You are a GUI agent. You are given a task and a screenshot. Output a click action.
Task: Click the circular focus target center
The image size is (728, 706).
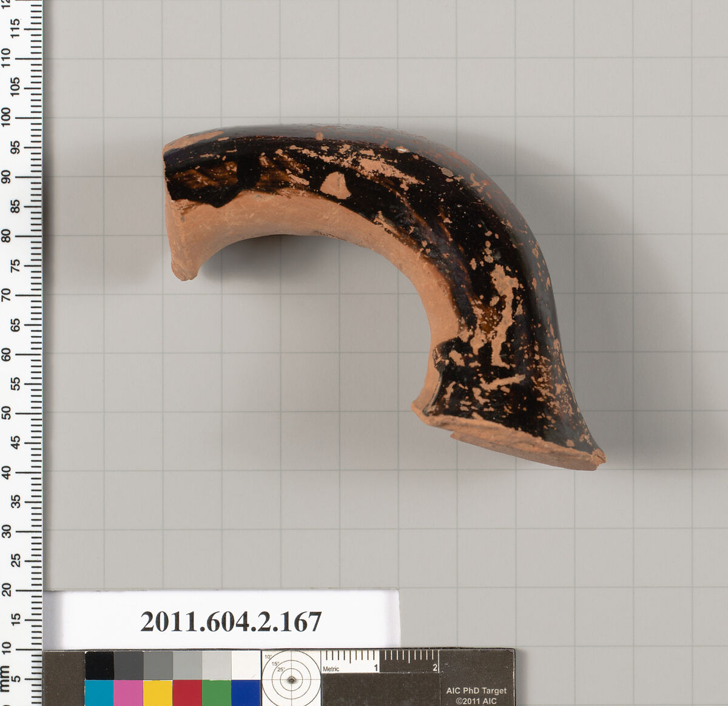291,679
